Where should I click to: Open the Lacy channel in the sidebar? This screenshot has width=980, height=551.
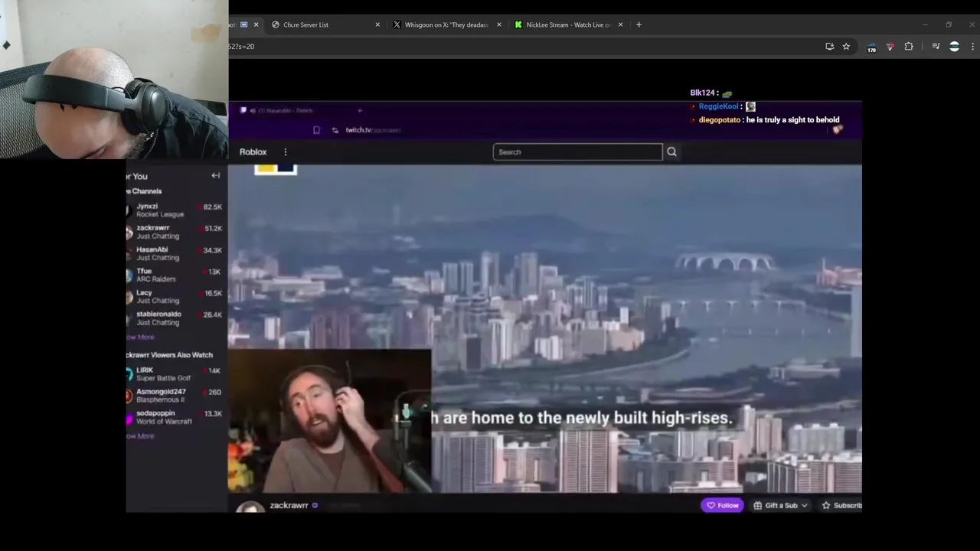(175, 296)
